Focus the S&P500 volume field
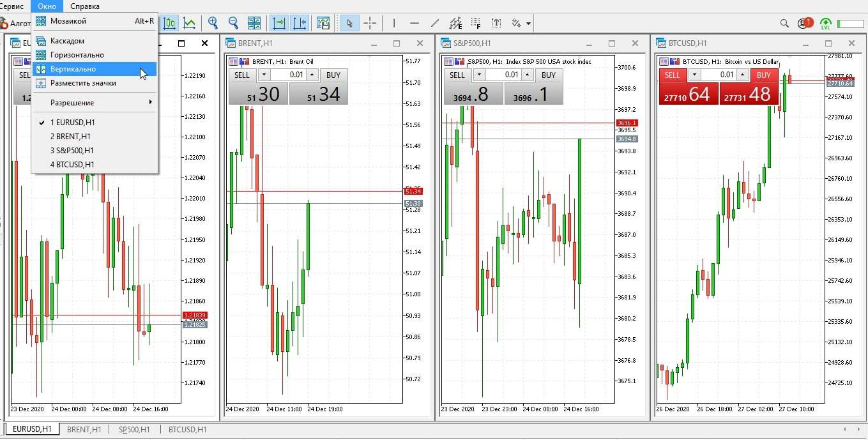This screenshot has height=440, width=868. (x=503, y=75)
